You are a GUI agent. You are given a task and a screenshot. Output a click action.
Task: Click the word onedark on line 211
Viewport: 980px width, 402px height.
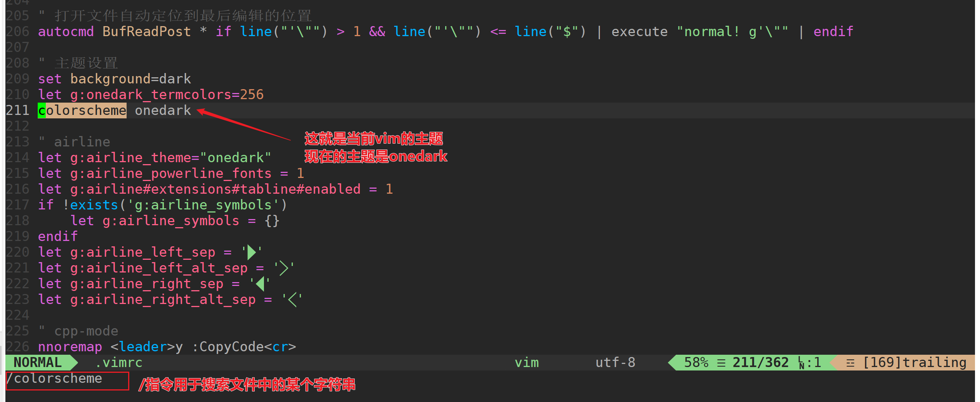(x=163, y=110)
